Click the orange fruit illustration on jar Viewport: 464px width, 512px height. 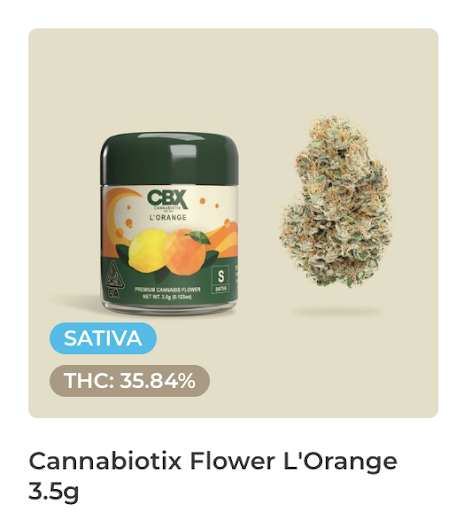tap(185, 252)
